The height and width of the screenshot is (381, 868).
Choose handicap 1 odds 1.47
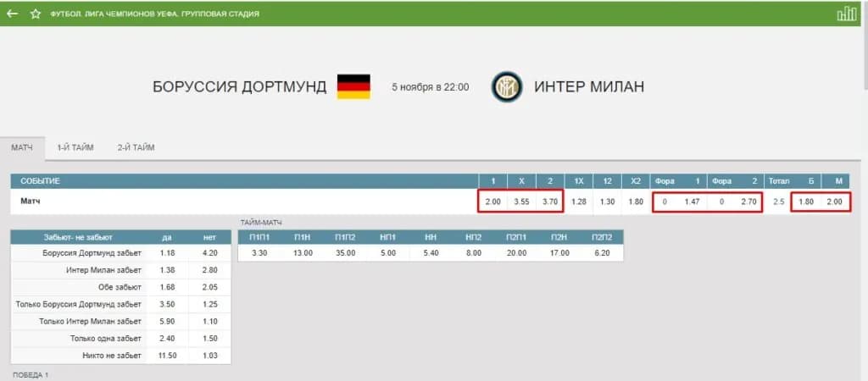click(692, 202)
